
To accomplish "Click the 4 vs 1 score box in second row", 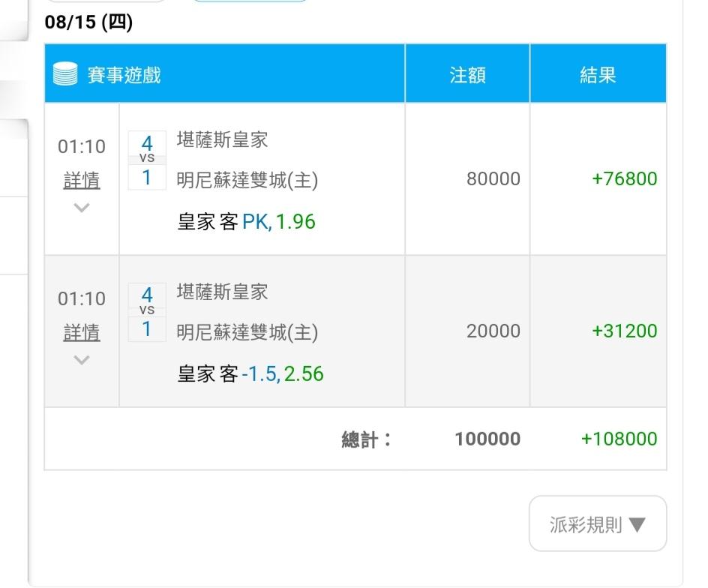I will point(147,312).
